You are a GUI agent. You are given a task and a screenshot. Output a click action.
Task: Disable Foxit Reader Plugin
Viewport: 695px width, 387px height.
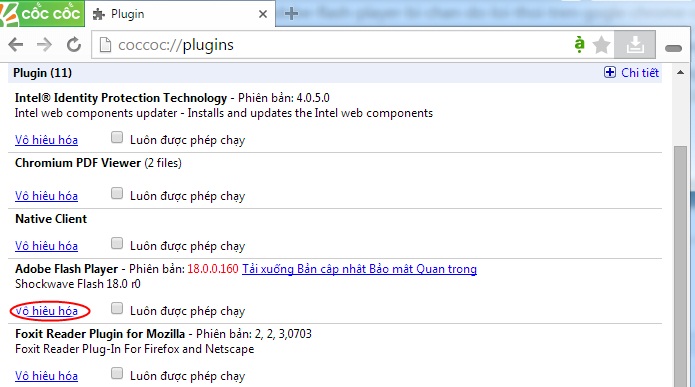point(47,376)
